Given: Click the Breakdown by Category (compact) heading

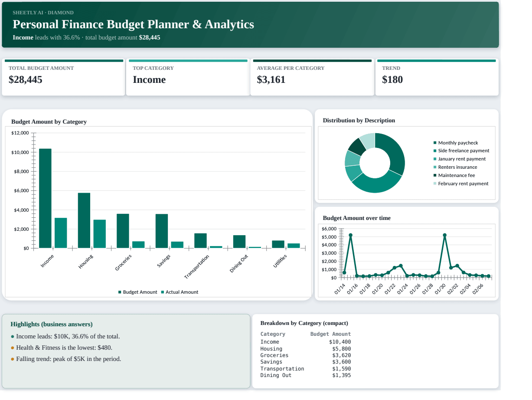Looking at the screenshot, I should click(304, 323).
